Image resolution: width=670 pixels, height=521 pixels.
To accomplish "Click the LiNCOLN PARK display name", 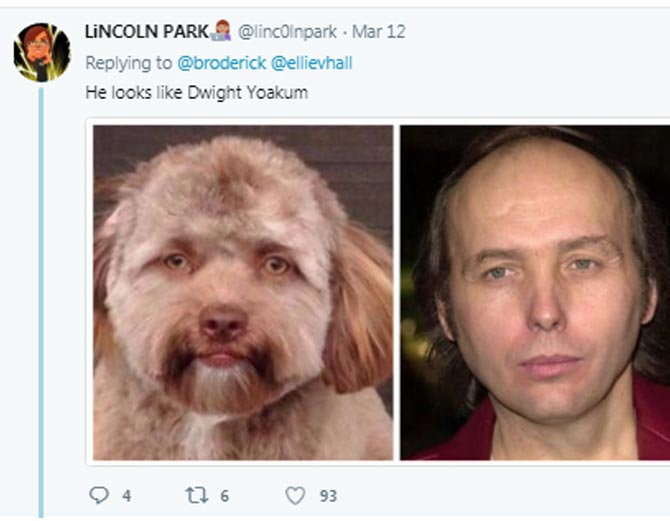I will point(147,32).
